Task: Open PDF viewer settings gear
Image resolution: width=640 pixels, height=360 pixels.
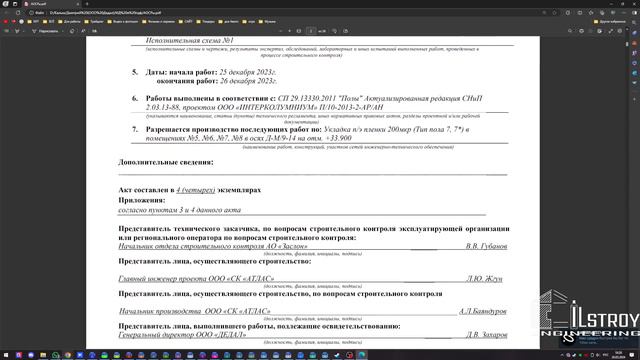Action: tap(620, 31)
